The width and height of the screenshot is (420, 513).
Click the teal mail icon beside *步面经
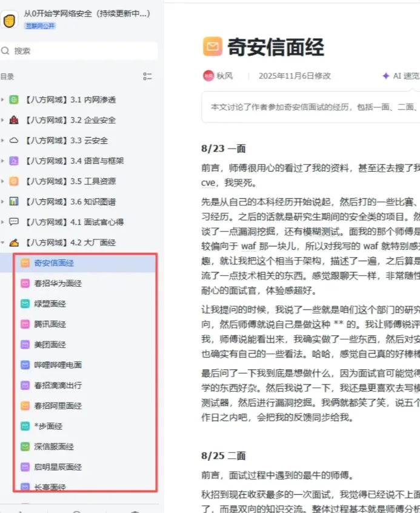click(x=25, y=426)
